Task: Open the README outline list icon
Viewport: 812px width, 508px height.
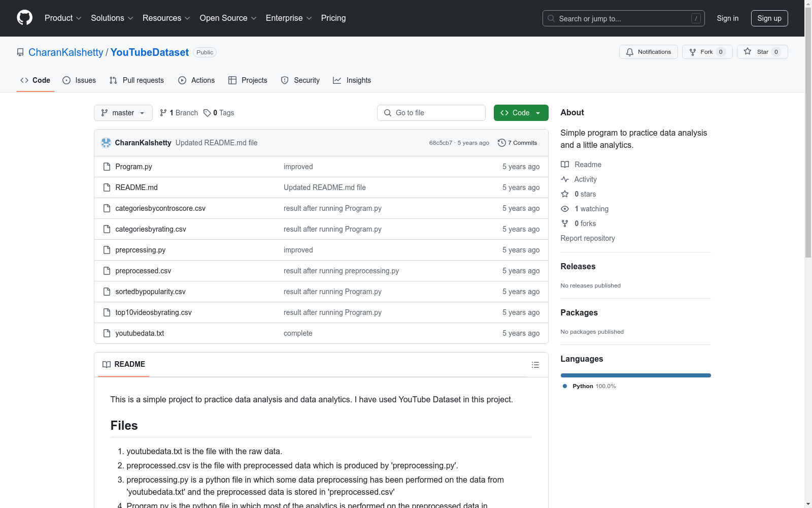Action: [x=535, y=365]
